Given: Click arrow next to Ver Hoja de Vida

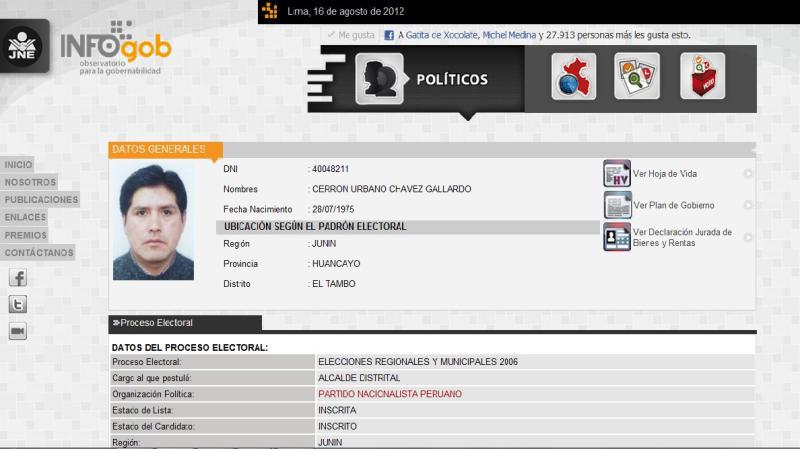Looking at the screenshot, I should coord(748,173).
